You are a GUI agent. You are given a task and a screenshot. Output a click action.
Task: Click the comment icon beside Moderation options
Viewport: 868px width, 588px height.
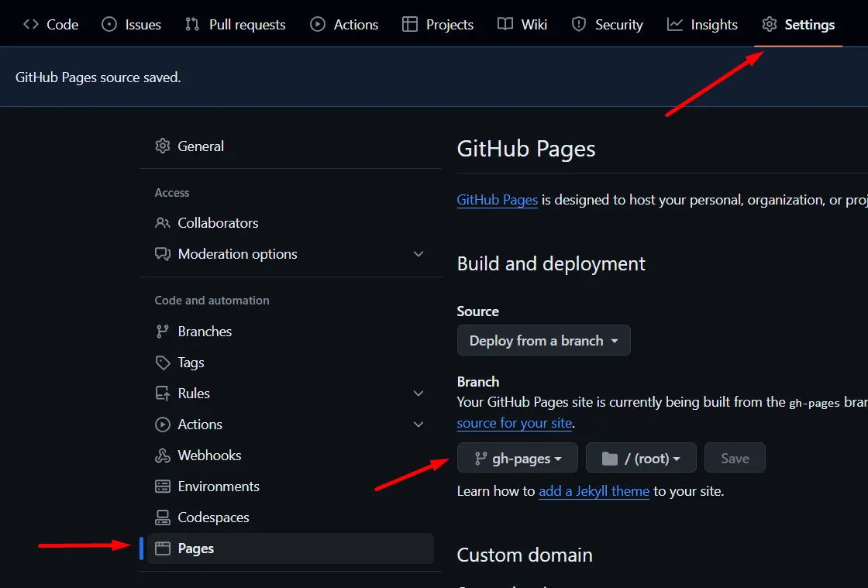(162, 254)
